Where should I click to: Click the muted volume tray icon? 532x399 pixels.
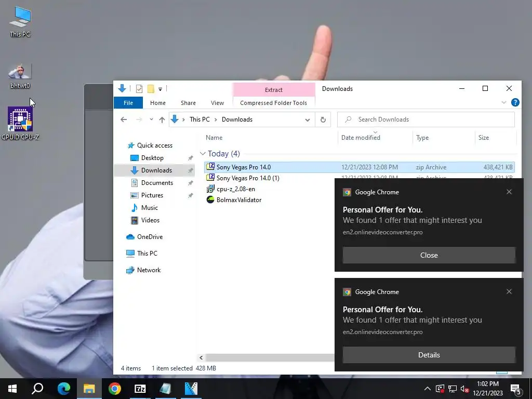(x=465, y=389)
